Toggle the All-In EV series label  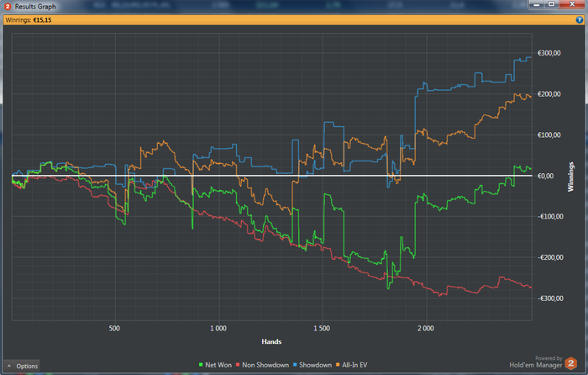pyautogui.click(x=354, y=365)
